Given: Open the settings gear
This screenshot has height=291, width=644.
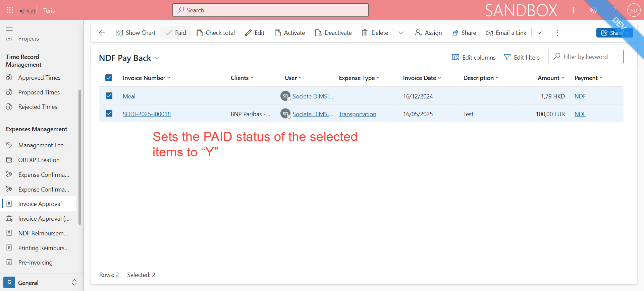Looking at the screenshot, I should click(x=593, y=10).
